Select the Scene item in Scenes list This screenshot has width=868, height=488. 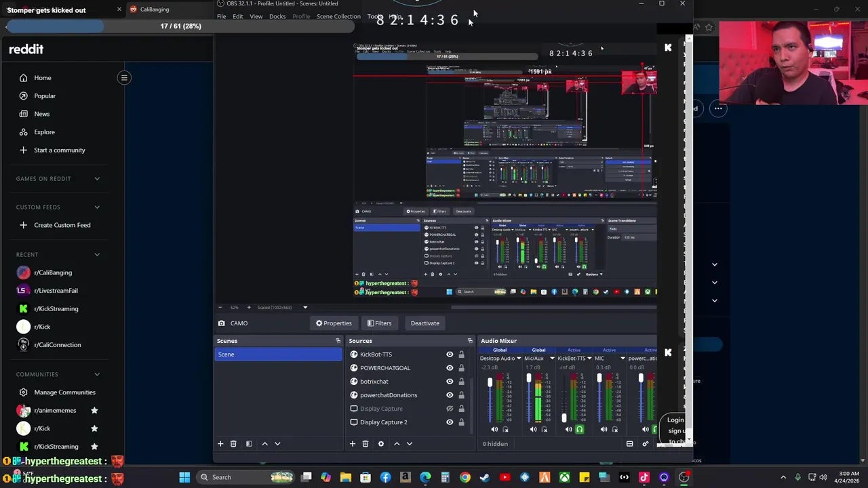click(278, 354)
